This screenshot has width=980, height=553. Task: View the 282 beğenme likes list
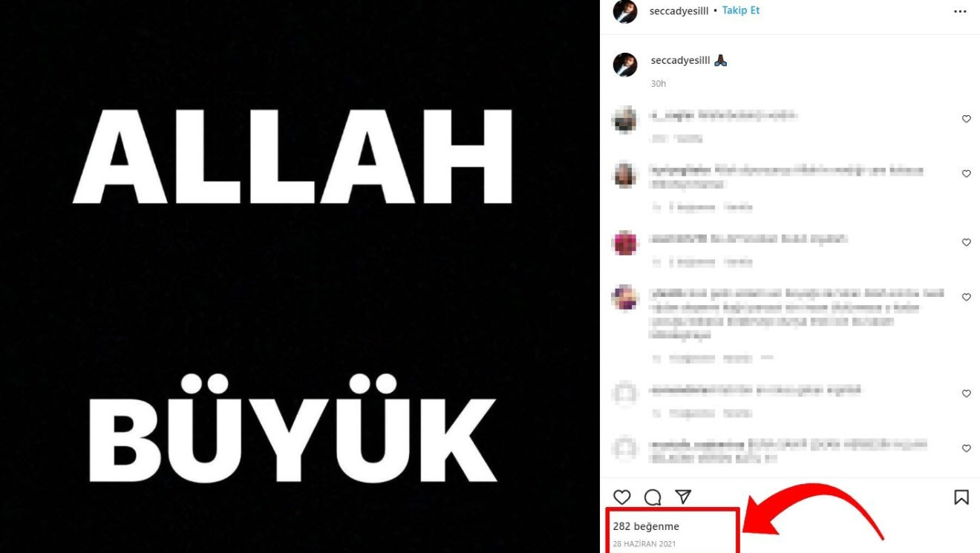point(646,526)
